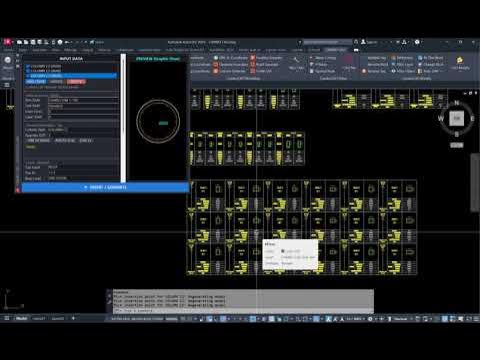Click the New drawing icon in quick access toolbar

pos(20,42)
